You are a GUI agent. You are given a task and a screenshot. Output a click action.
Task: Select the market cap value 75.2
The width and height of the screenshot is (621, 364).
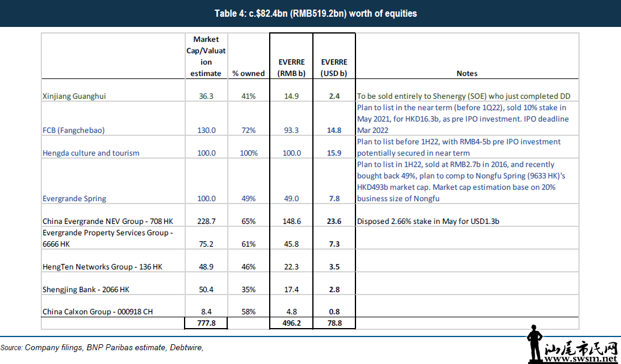(206, 244)
